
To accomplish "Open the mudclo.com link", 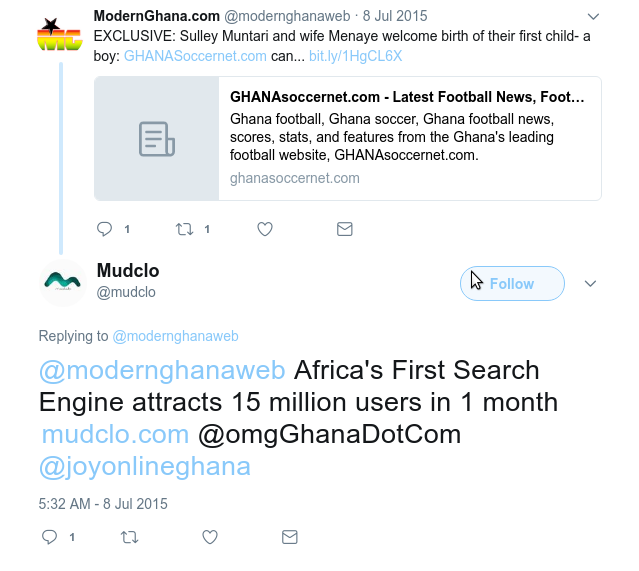I will 115,435.
